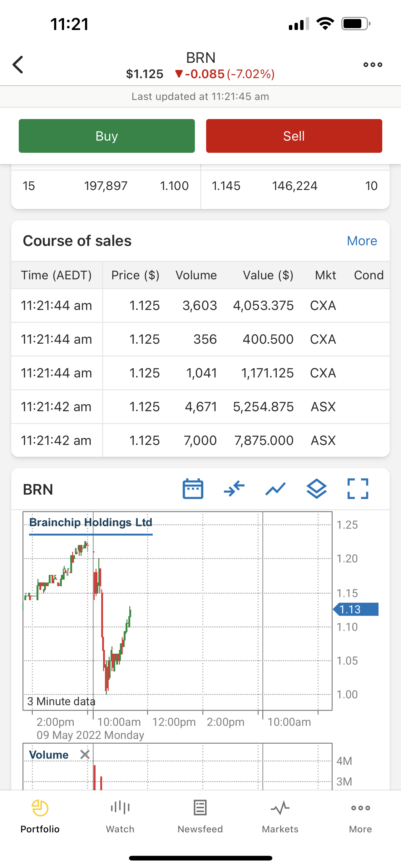
Task: Open the three-dot options menu in header
Action: (x=373, y=65)
